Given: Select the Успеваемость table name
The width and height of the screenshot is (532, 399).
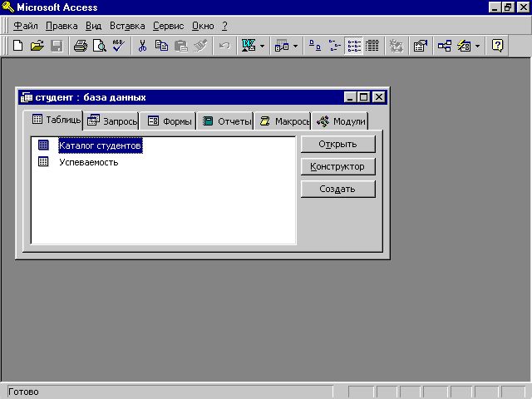Looking at the screenshot, I should (89, 162).
